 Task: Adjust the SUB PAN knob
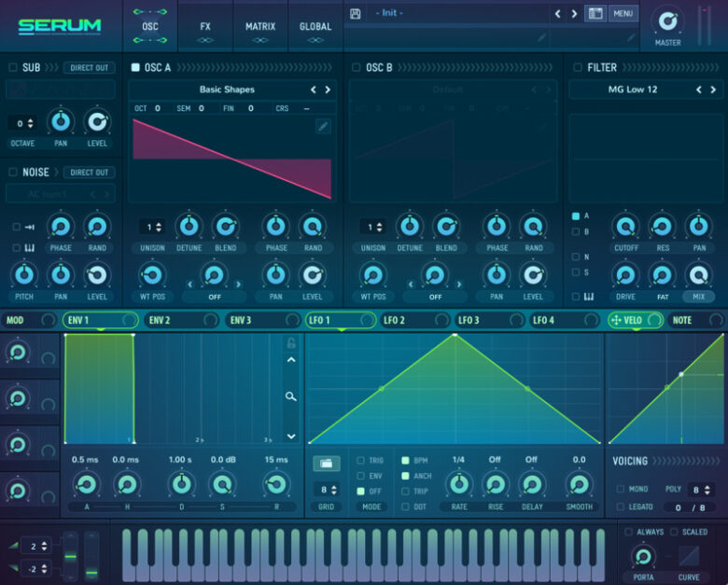[x=61, y=121]
